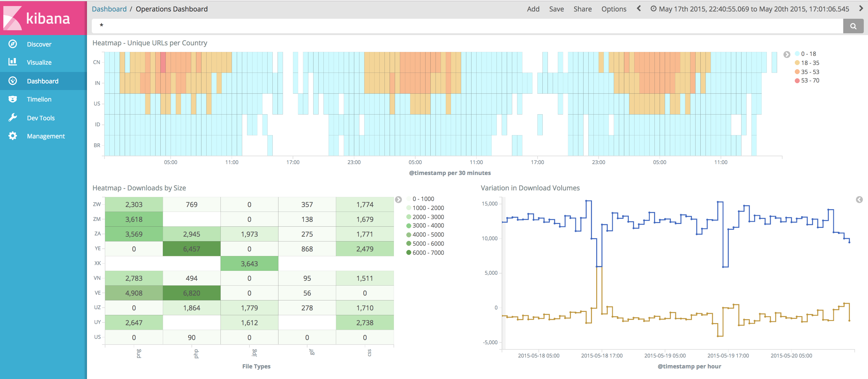Select the 35 - 53 legend color

point(797,72)
